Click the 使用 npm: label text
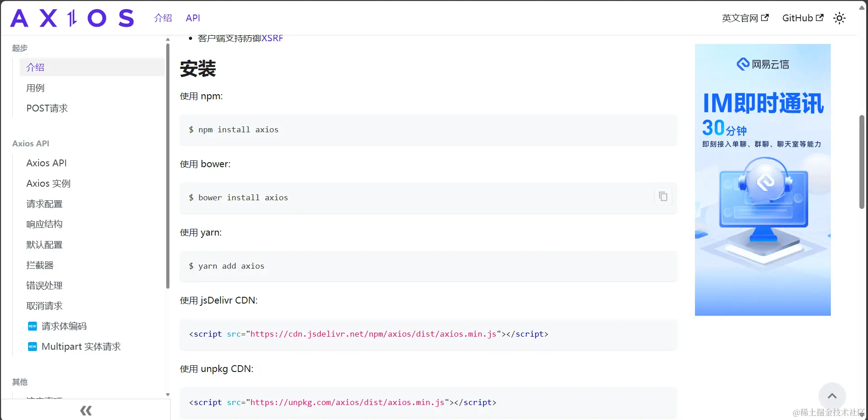The width and height of the screenshot is (868, 420). 201,96
